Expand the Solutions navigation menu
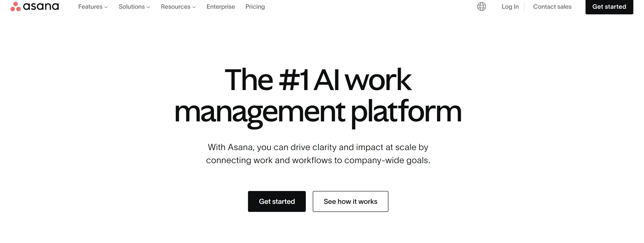The height and width of the screenshot is (243, 644). click(x=132, y=6)
